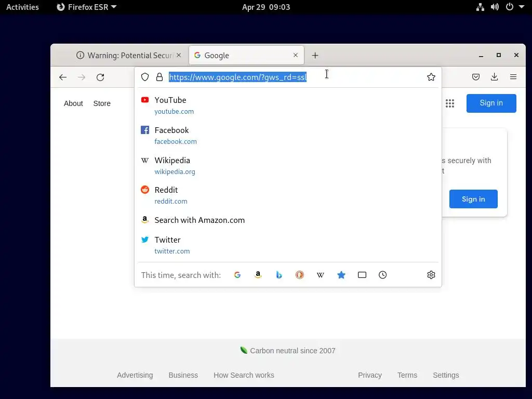The width and height of the screenshot is (532, 399).
Task: Open Google Store link
Action: 102,103
